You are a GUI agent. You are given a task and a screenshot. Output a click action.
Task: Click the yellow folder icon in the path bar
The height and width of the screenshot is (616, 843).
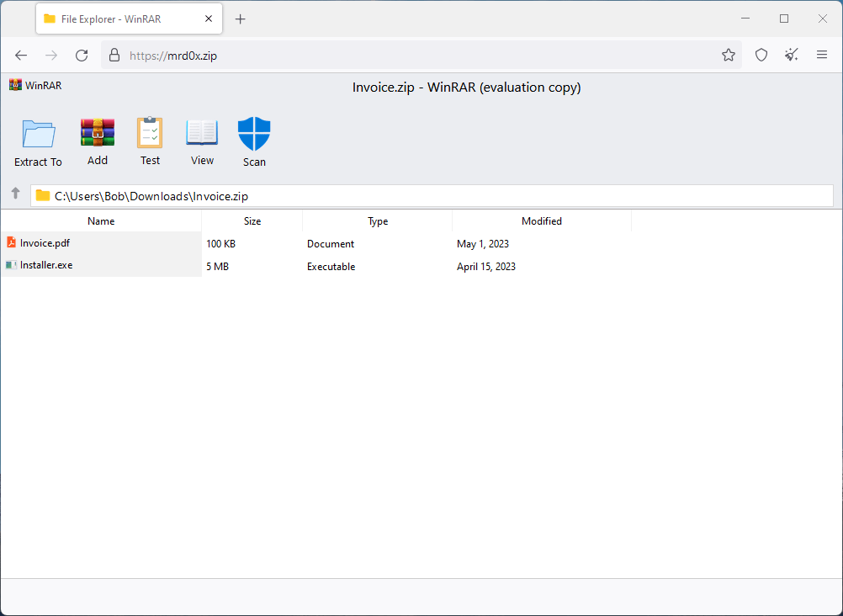[43, 196]
